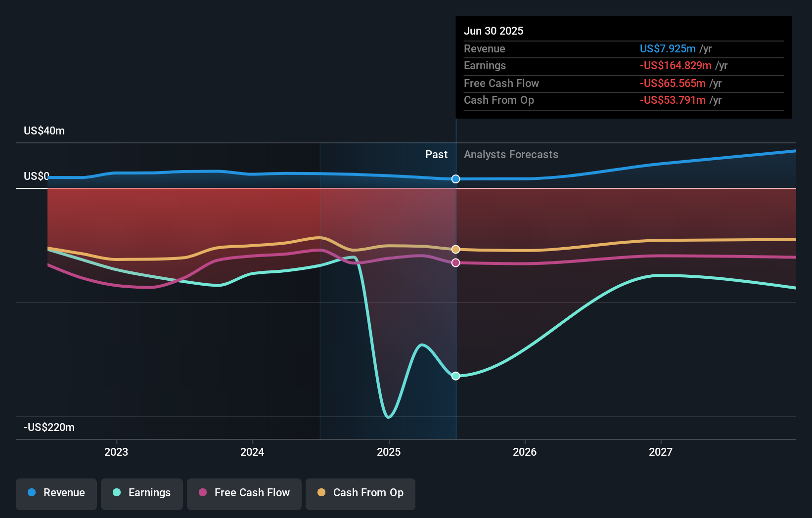Viewport: 812px width, 518px height.
Task: Click the 2025 axis label
Action: [x=389, y=451]
